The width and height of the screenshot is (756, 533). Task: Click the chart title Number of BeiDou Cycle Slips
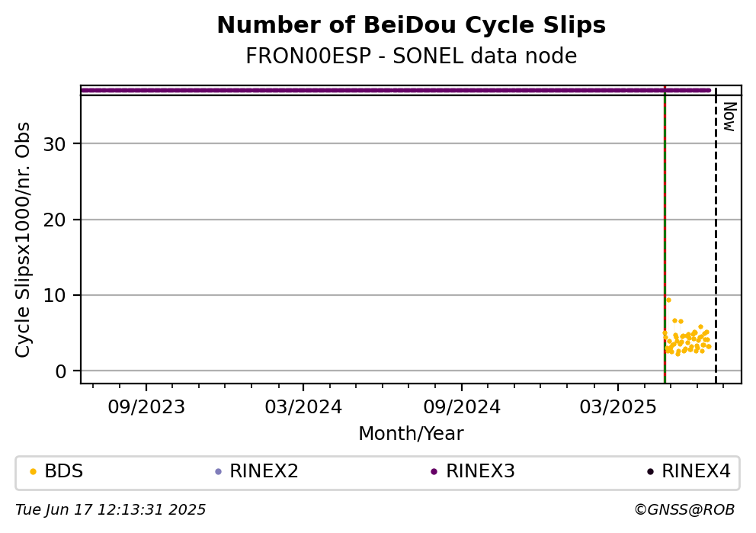click(412, 25)
